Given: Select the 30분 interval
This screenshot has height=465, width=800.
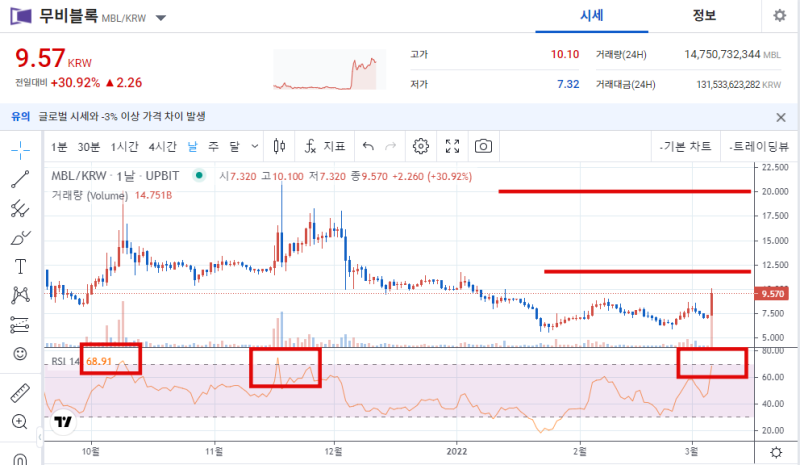Looking at the screenshot, I should (89, 147).
